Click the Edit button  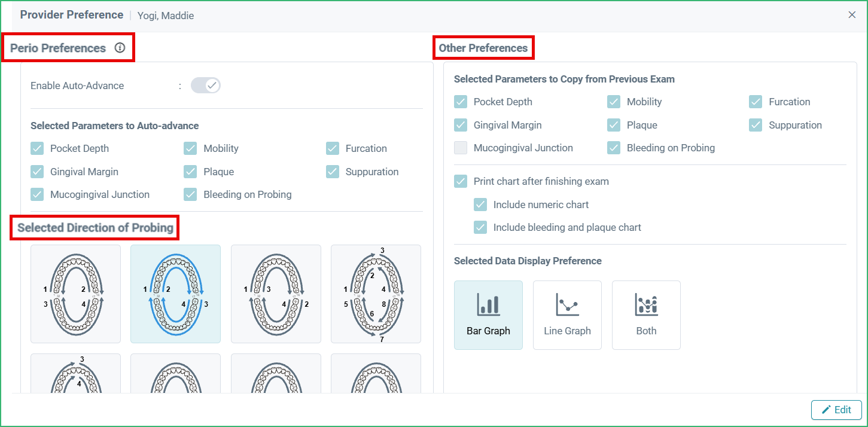click(836, 410)
